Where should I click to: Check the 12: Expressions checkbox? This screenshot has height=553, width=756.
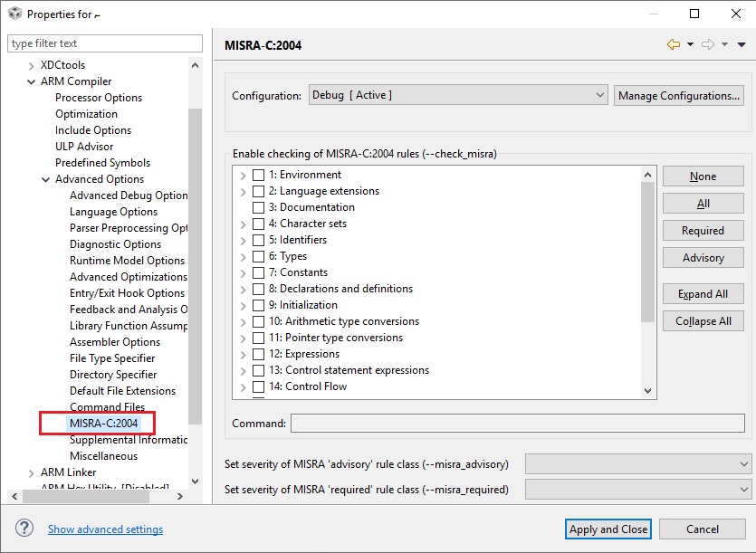point(258,355)
